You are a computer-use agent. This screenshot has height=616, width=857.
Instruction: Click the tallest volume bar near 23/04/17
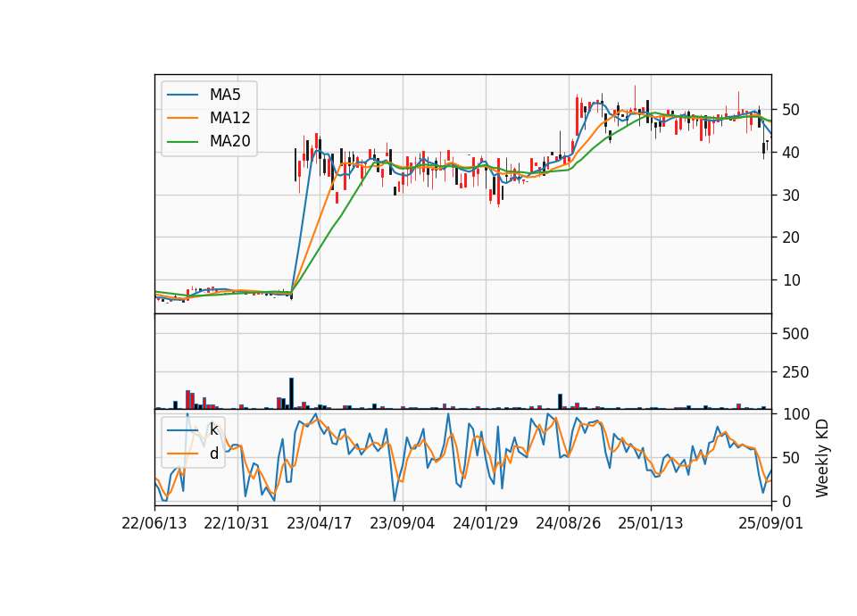click(x=291, y=394)
